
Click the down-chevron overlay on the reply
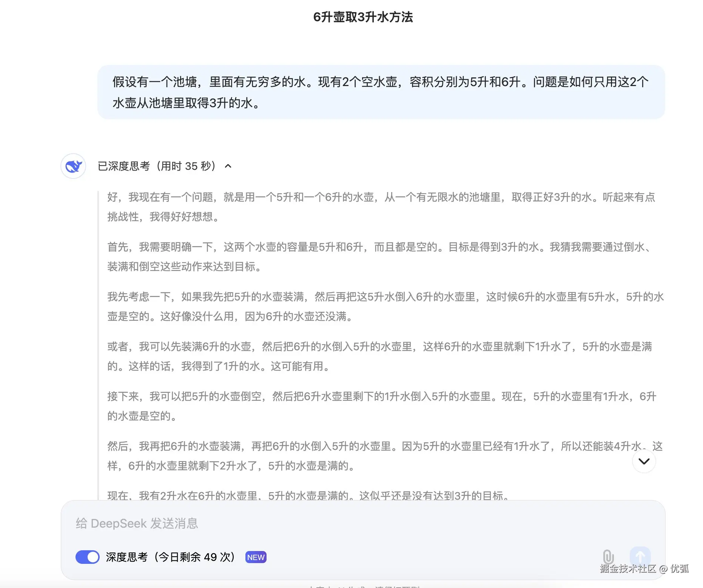(x=644, y=461)
